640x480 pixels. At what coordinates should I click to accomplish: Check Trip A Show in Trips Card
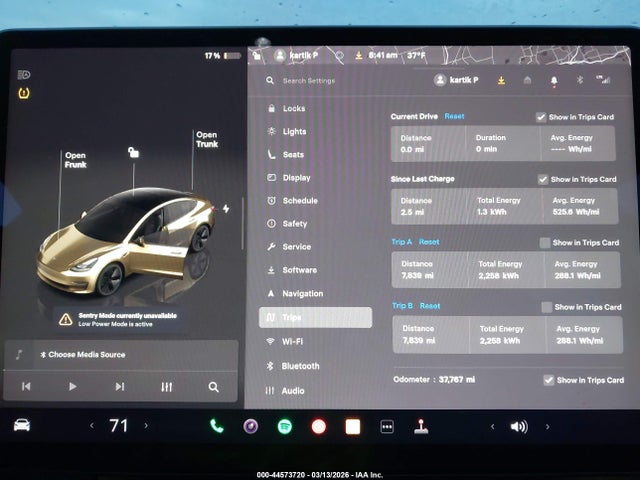[x=544, y=243]
